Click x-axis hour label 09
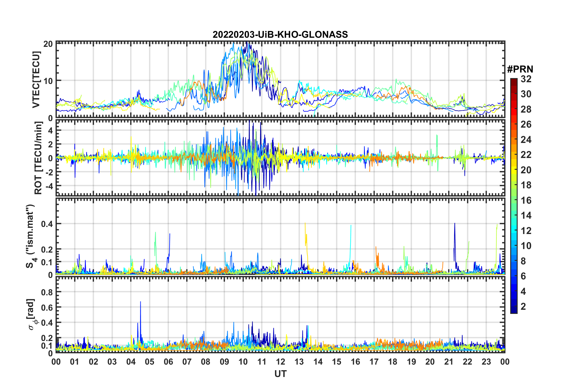Viewport: 561px width, 392px height. [224, 362]
